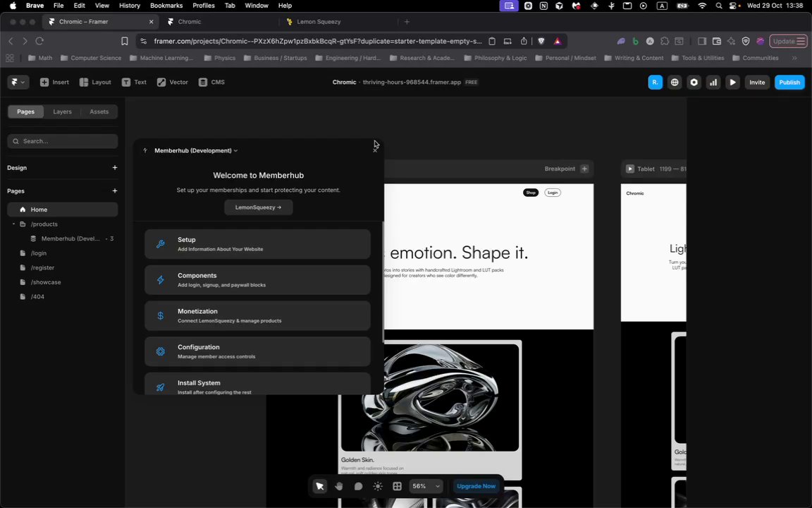The image size is (812, 508).
Task: Click the Publish button
Action: tap(789, 82)
